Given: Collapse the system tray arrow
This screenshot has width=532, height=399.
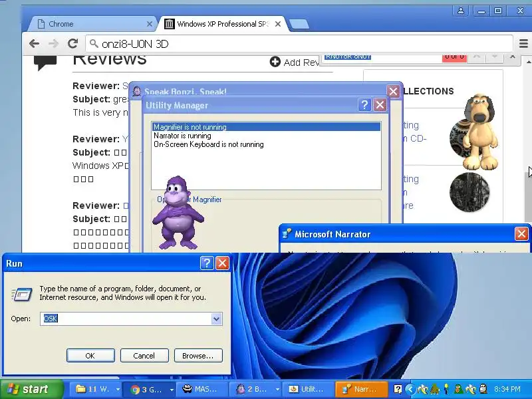Looking at the screenshot, I should 410,389.
